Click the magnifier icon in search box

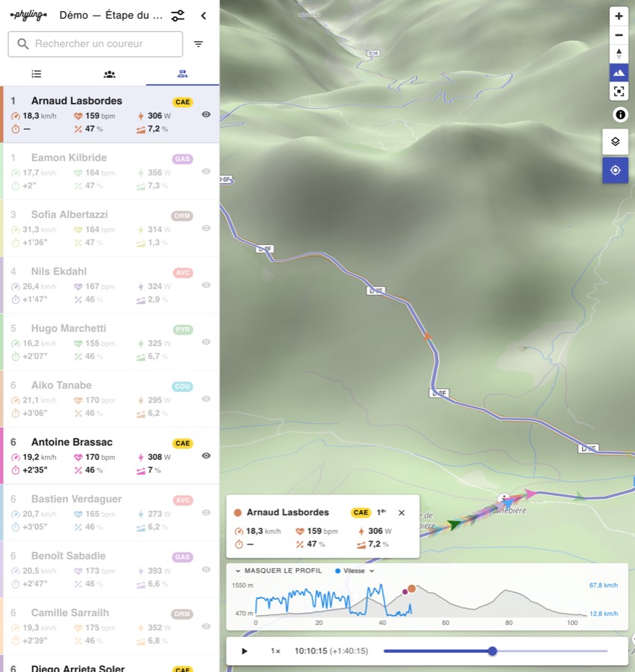coord(22,44)
